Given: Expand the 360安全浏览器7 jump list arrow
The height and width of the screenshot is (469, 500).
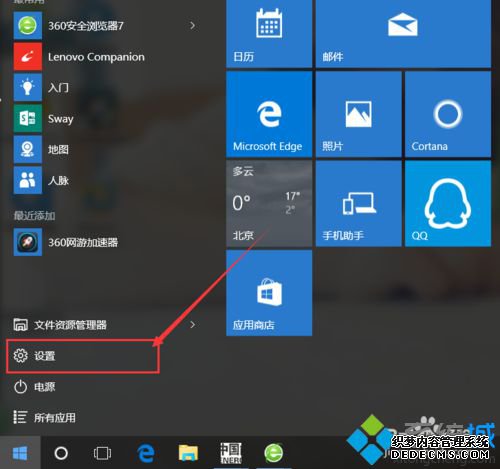Looking at the screenshot, I should pos(192,26).
